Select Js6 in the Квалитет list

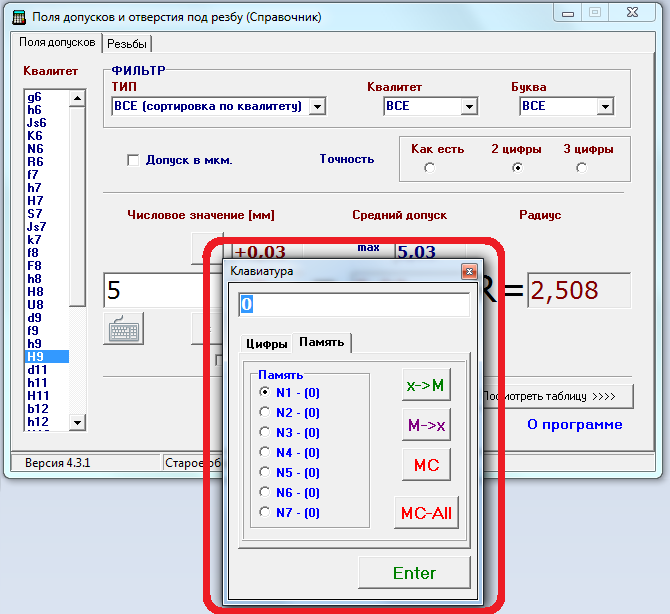47,123
